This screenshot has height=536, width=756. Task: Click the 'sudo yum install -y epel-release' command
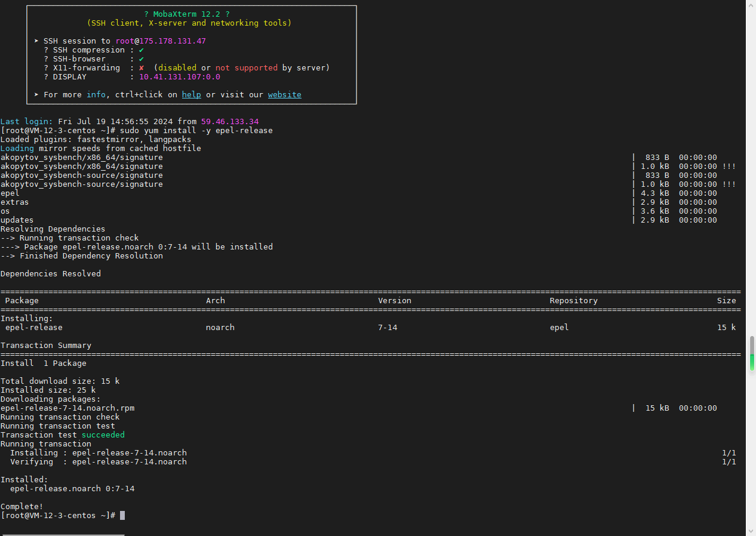point(196,131)
